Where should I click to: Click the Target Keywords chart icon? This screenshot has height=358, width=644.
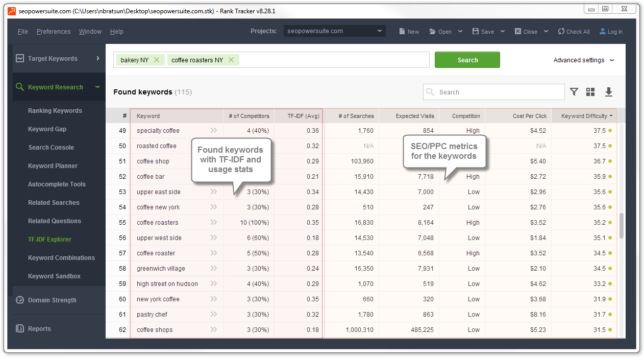[20, 58]
